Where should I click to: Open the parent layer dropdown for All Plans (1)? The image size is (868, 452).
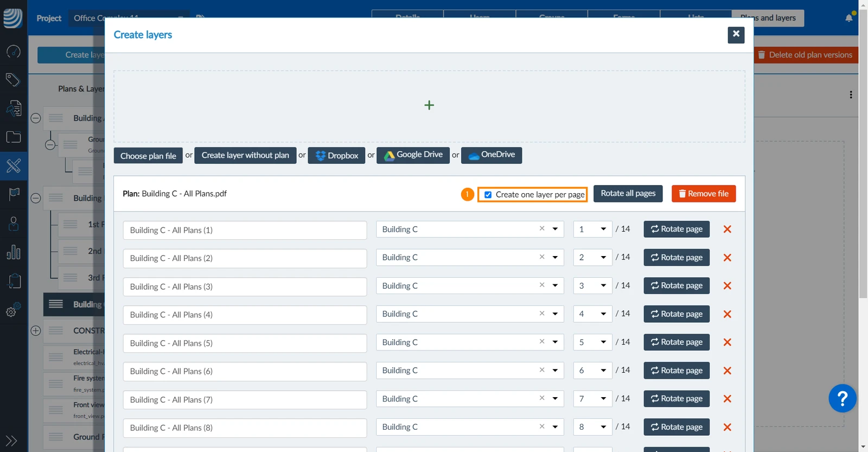[x=555, y=229]
